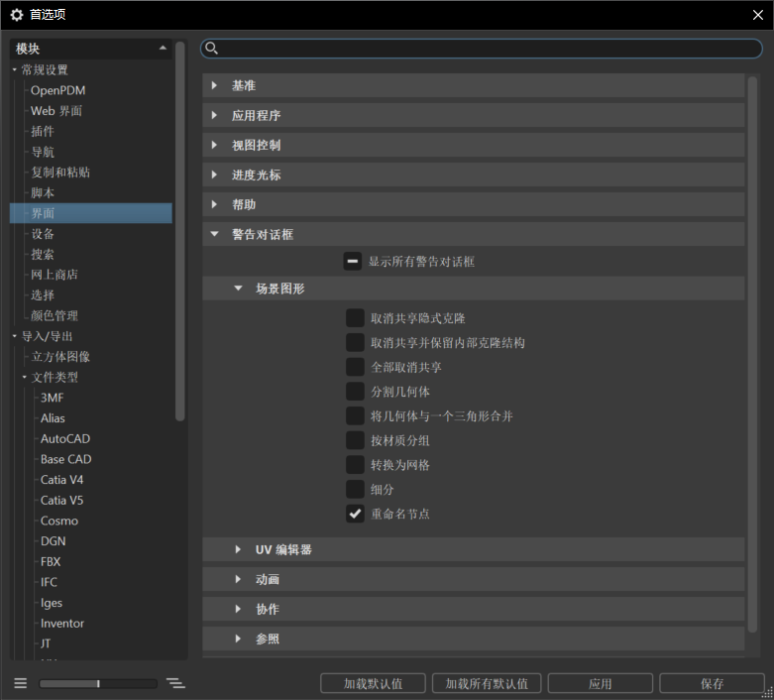Enable 取消共享并保留内部克隆结构 checkbox
The height and width of the screenshot is (700, 774).
click(x=355, y=342)
